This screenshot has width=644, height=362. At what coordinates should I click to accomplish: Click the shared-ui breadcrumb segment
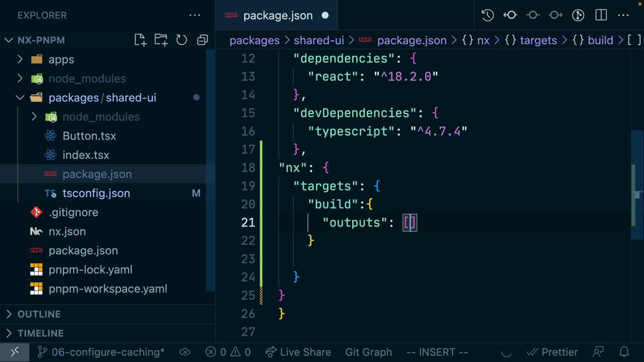[318, 40]
